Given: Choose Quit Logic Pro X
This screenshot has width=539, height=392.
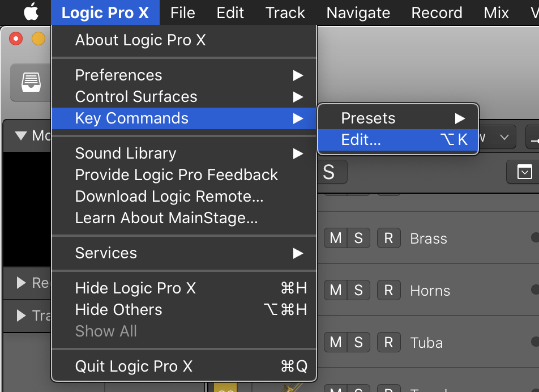Looking at the screenshot, I should pos(184,366).
